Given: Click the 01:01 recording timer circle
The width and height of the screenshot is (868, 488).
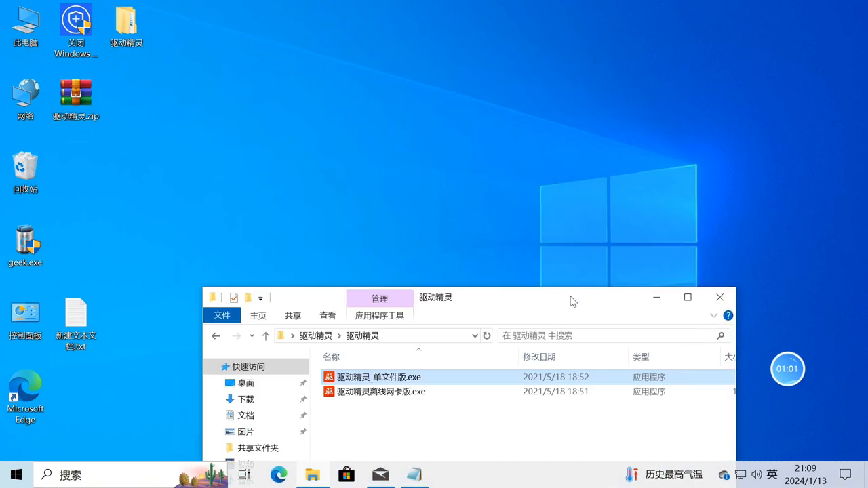Looking at the screenshot, I should pos(787,369).
